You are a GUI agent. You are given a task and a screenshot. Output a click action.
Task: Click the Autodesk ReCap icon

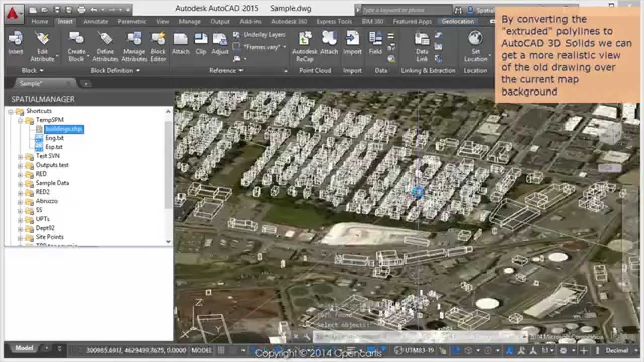(305, 38)
